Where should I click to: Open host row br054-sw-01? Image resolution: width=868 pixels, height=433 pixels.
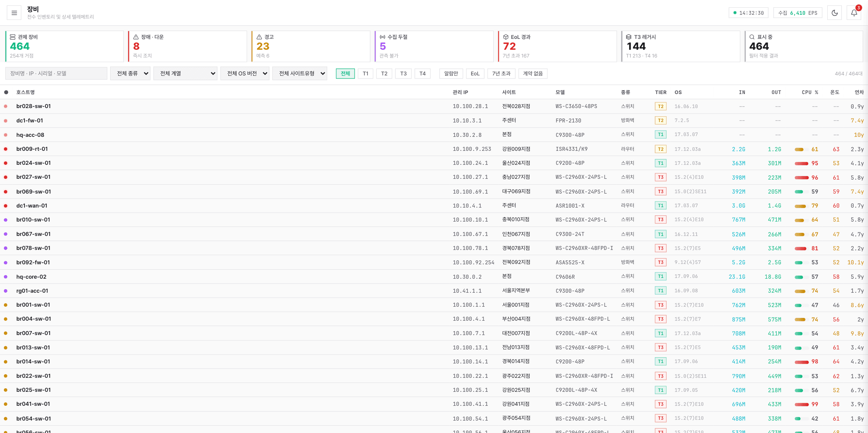434,419
